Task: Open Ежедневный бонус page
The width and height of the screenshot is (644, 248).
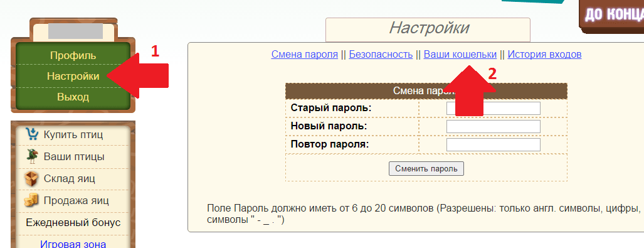Action: (73, 222)
